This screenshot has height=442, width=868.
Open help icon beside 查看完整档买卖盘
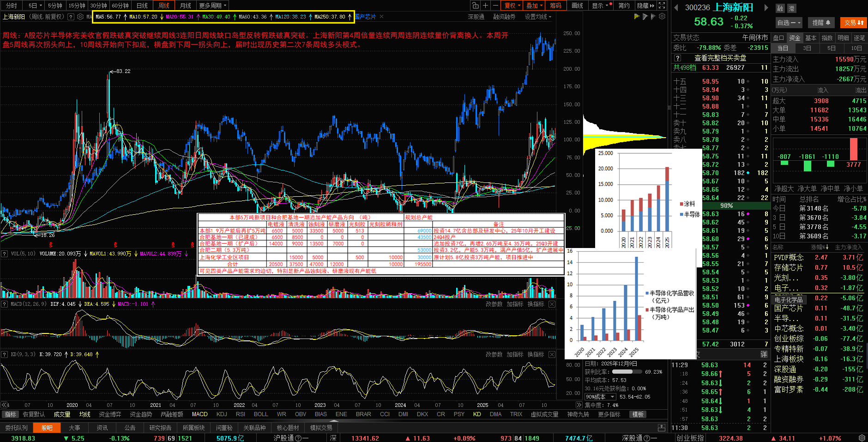pos(677,58)
